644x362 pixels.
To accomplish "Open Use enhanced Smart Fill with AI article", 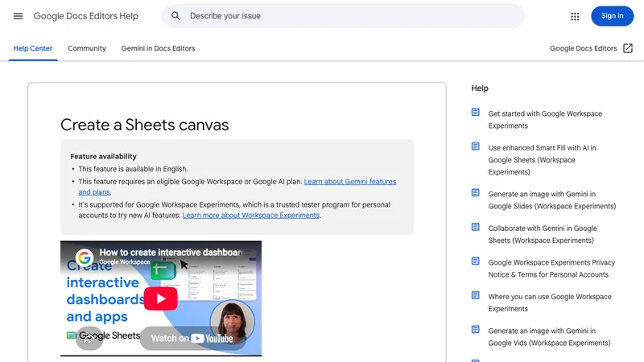I will point(542,159).
